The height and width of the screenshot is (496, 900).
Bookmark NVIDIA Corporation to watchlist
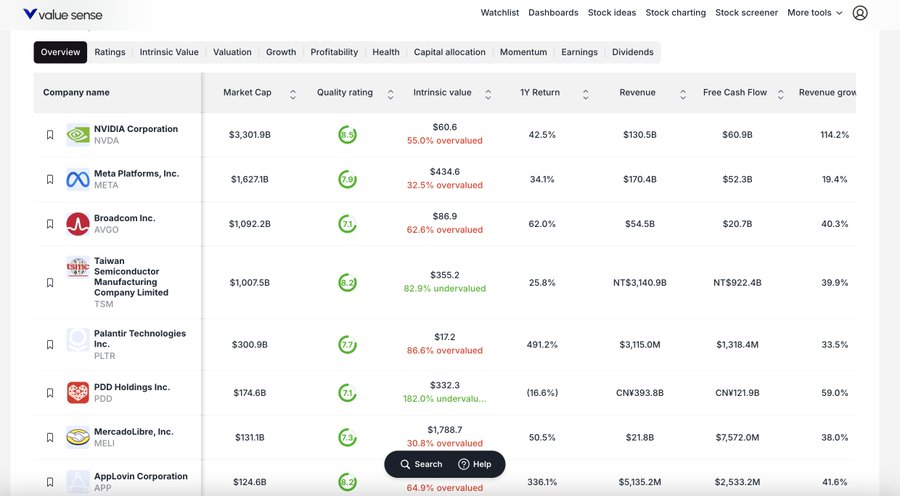pyautogui.click(x=50, y=135)
